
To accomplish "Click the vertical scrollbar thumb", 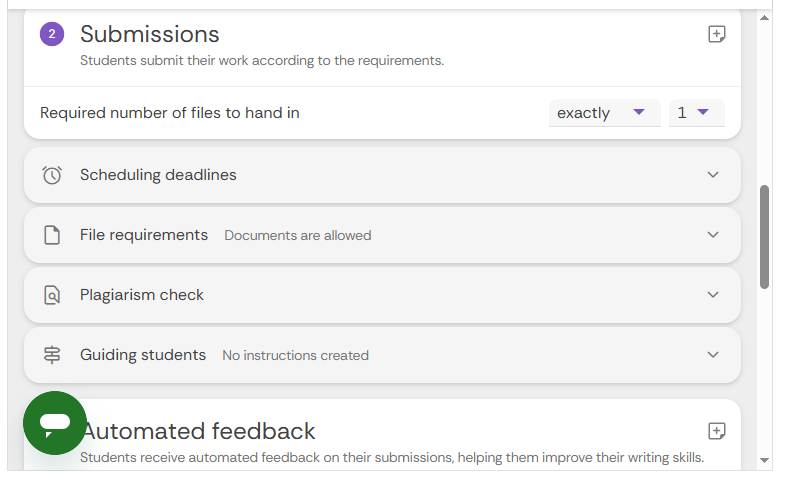I will [765, 236].
